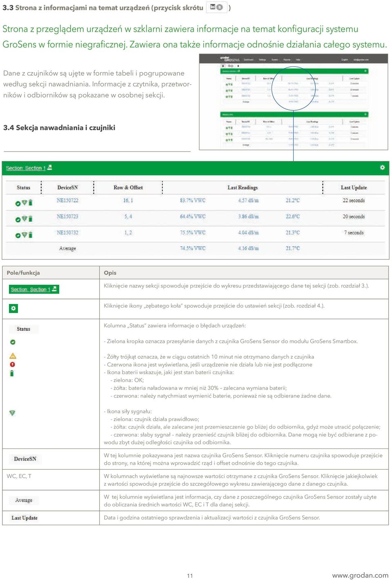Image resolution: width=392 pixels, height=580 pixels.
Task: Click the average 4.16 dS/m value
Action: coord(248,248)
